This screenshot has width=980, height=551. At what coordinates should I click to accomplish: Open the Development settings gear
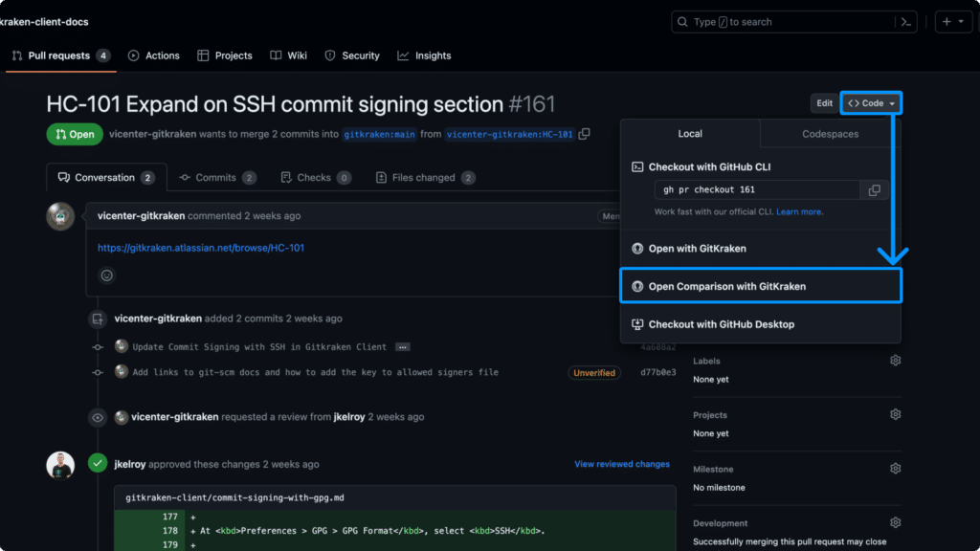click(895, 522)
